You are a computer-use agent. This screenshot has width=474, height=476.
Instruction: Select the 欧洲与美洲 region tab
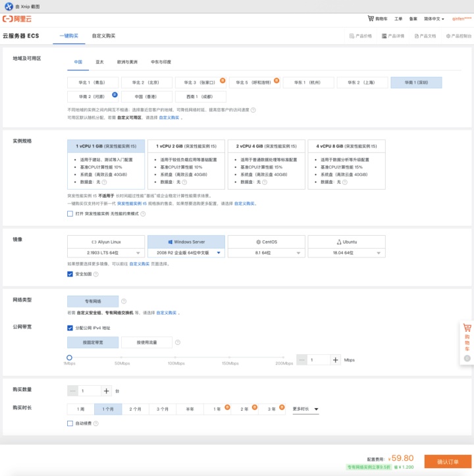127,62
